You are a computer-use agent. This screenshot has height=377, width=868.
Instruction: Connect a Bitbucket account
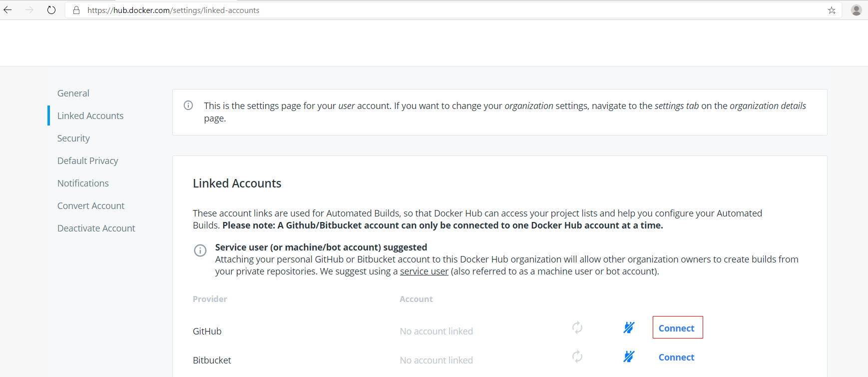click(x=677, y=357)
